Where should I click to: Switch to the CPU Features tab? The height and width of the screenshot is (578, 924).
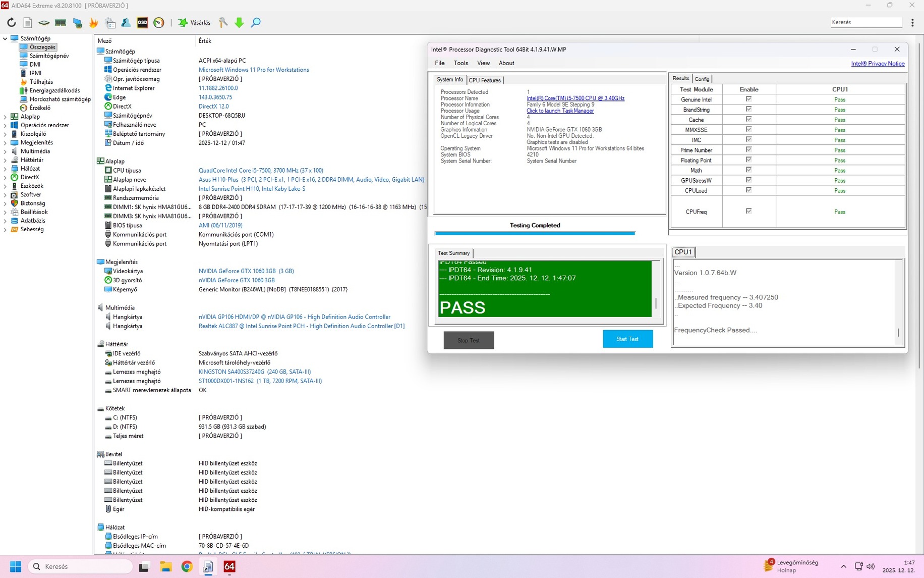[x=485, y=80]
